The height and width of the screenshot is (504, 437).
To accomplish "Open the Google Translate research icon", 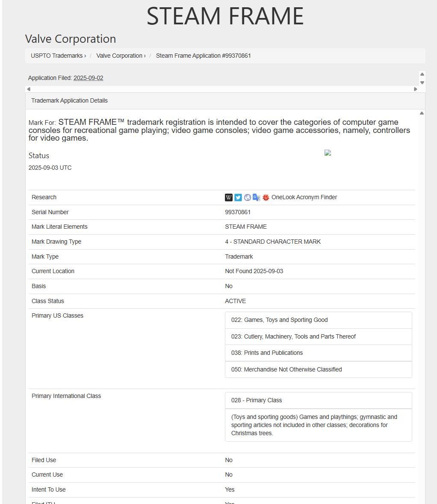I will point(256,197).
